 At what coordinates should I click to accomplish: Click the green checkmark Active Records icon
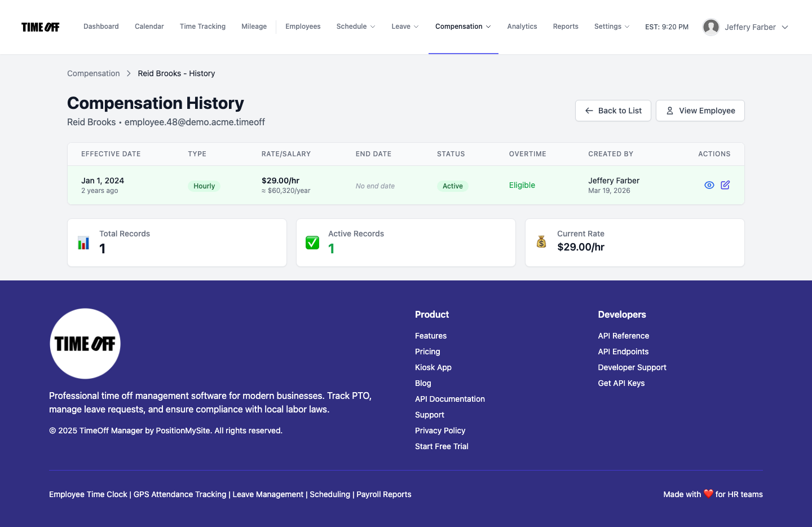312,243
